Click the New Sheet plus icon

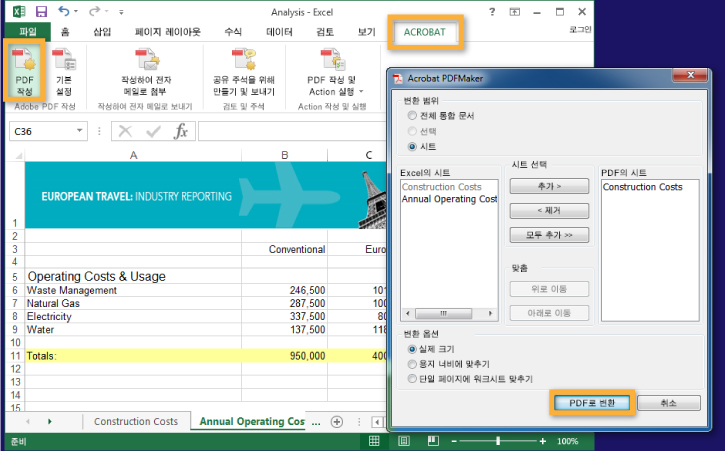(x=337, y=422)
